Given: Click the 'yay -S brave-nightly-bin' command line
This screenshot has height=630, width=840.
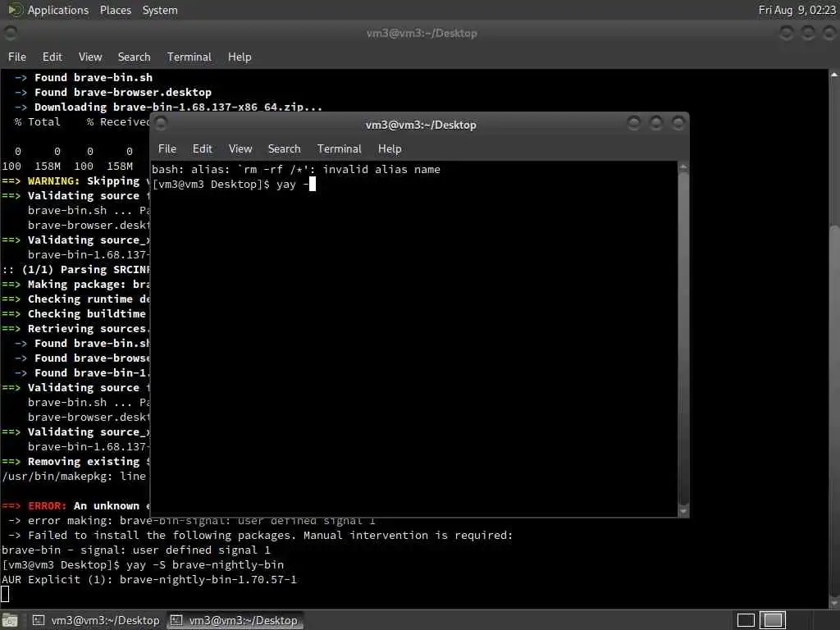Looking at the screenshot, I should pos(143,564).
